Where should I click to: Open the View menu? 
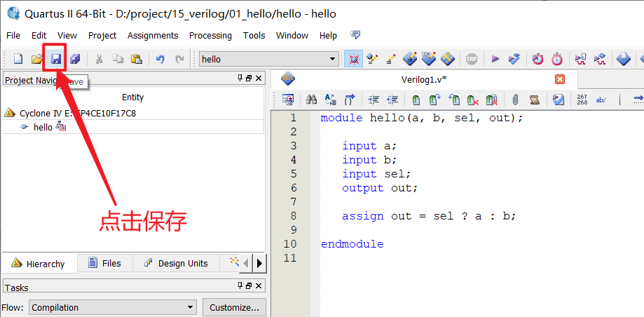67,36
